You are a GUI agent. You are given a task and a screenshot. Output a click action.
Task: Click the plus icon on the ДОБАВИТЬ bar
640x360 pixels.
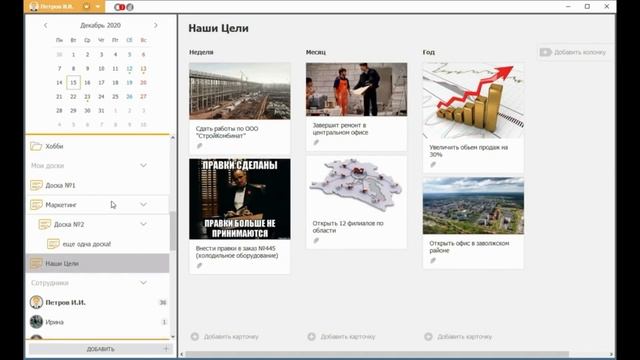tap(166, 349)
